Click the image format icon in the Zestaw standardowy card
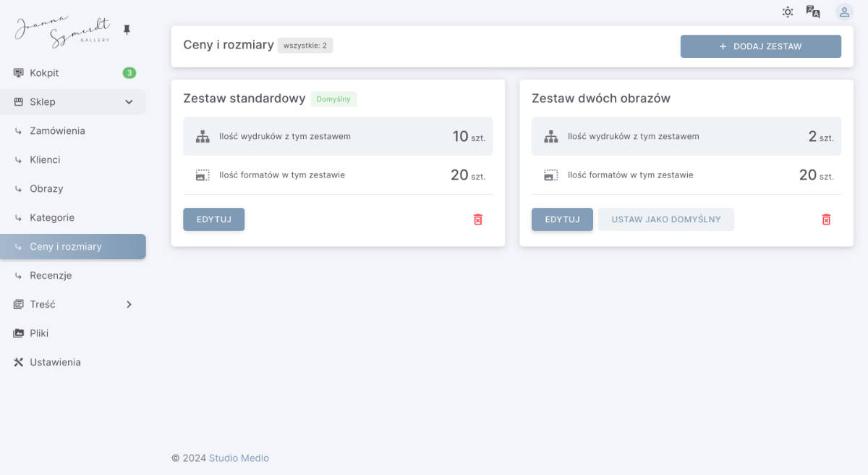 [203, 175]
